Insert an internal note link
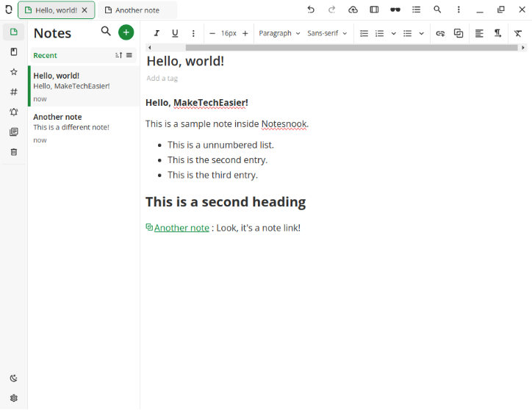532x410 pixels. coord(459,33)
